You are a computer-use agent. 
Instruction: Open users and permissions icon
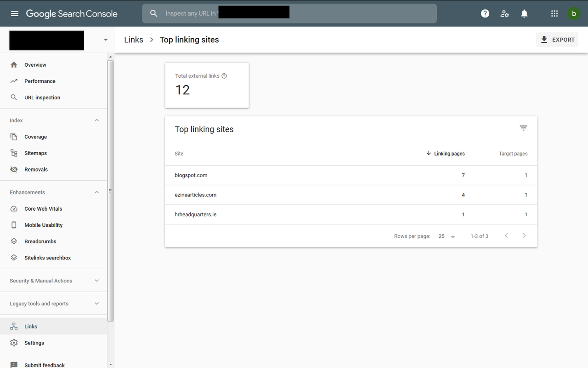[x=505, y=14]
